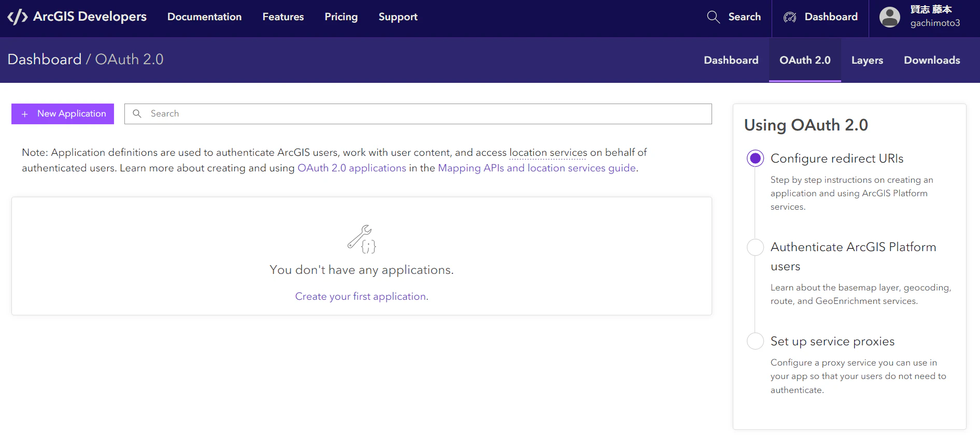The image size is (980, 437).
Task: Click the location services underlined term
Action: coord(548,153)
